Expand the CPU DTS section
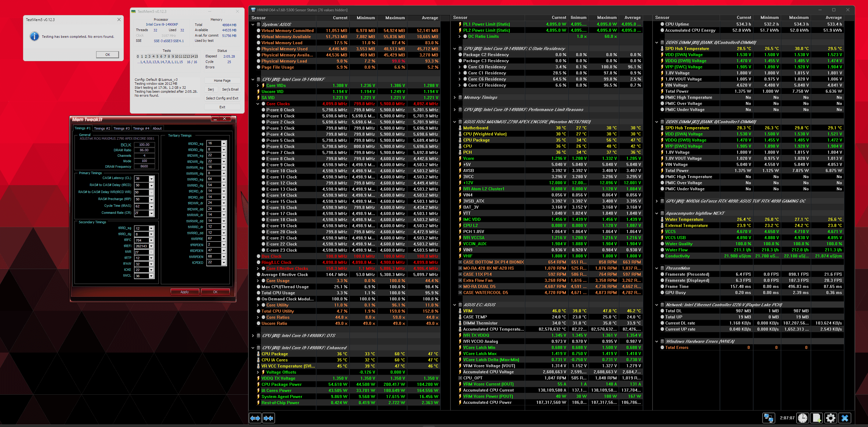Image resolution: width=868 pixels, height=427 pixels. [x=253, y=336]
